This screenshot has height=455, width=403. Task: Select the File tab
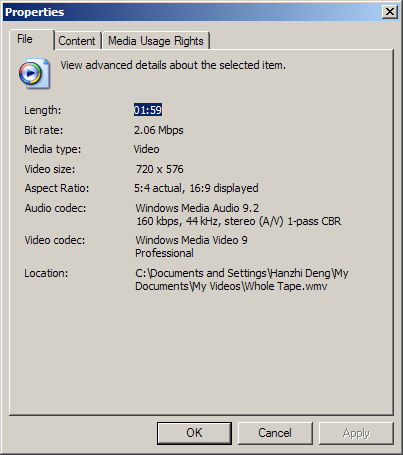point(32,39)
